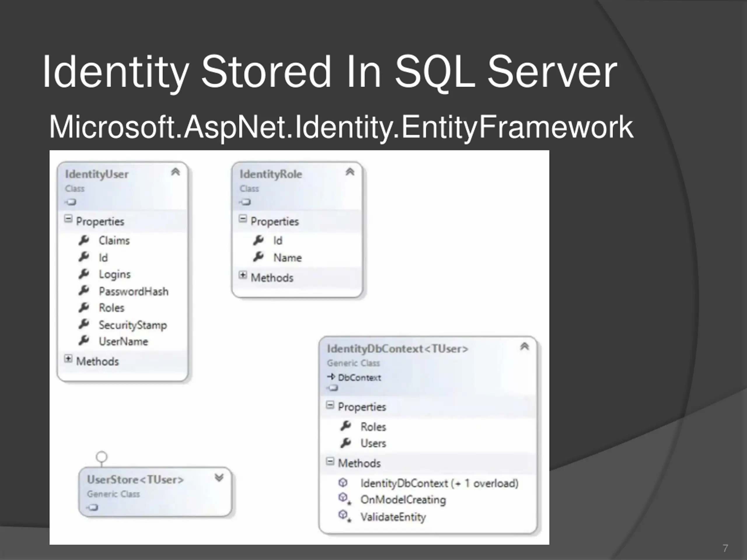Expand the IdentityUser Methods section
This screenshot has height=560, width=747.
[x=68, y=359]
